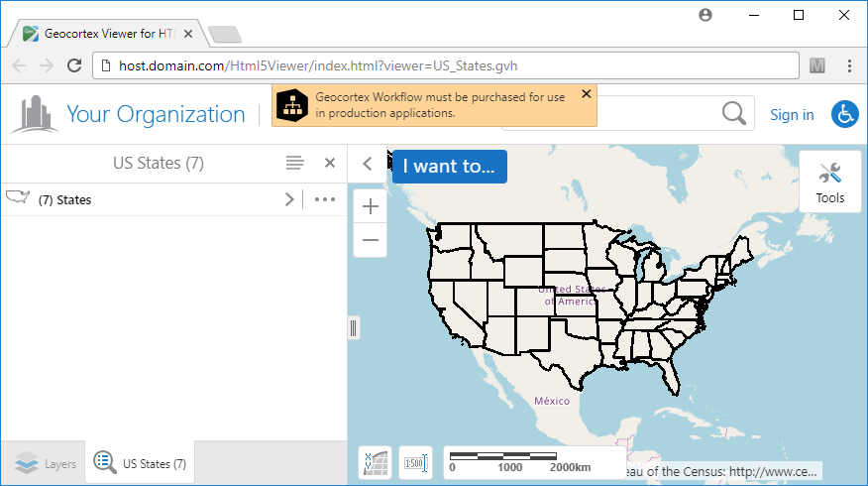Image resolution: width=868 pixels, height=486 pixels.
Task: Reload the page in Chrome
Action: pyautogui.click(x=73, y=65)
